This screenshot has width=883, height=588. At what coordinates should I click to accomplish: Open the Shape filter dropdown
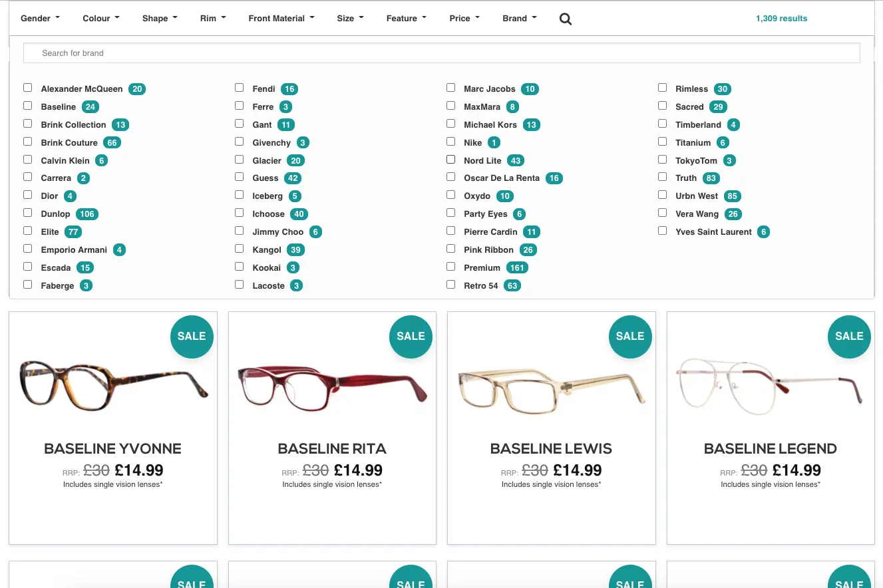click(160, 19)
